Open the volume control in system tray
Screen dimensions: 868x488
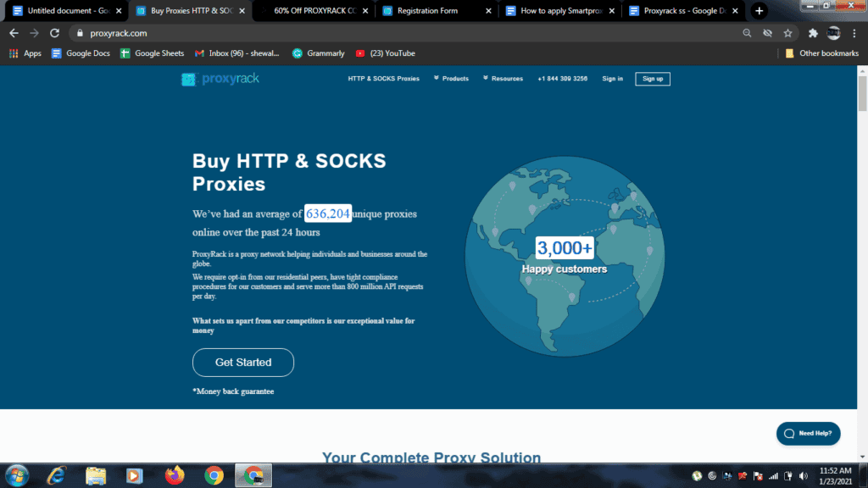[x=804, y=476]
